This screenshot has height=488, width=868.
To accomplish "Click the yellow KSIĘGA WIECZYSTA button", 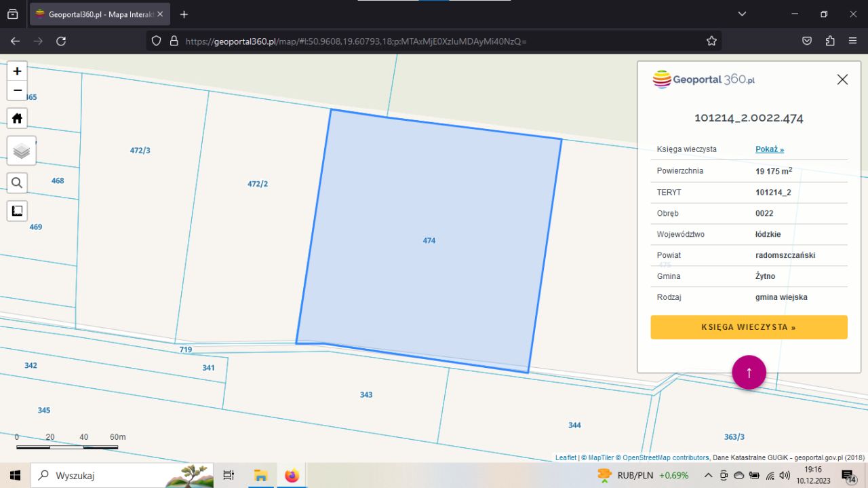I will [x=749, y=327].
